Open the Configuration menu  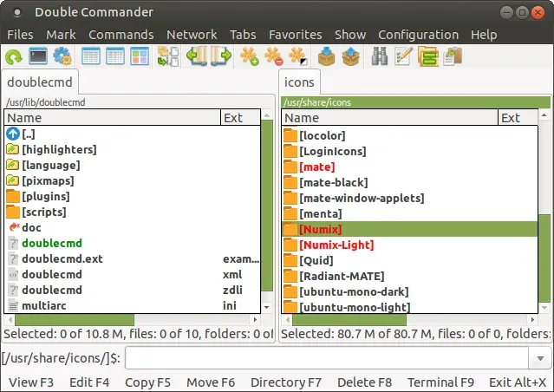click(x=419, y=35)
